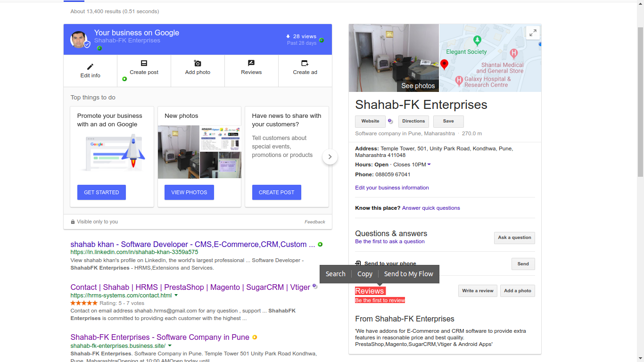Viewport: 644px width, 362px height.
Task: Choose Copy in the selection popup menu
Action: tap(365, 274)
